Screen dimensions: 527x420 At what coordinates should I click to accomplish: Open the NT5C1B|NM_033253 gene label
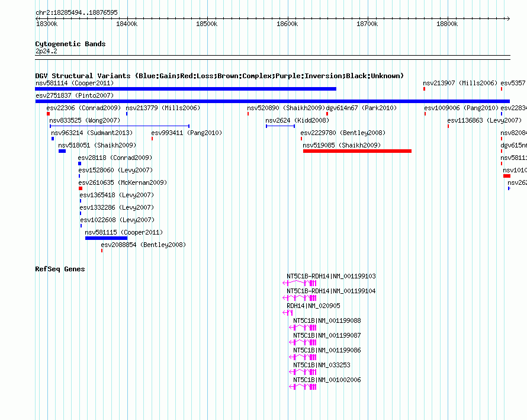pyautogui.click(x=322, y=365)
